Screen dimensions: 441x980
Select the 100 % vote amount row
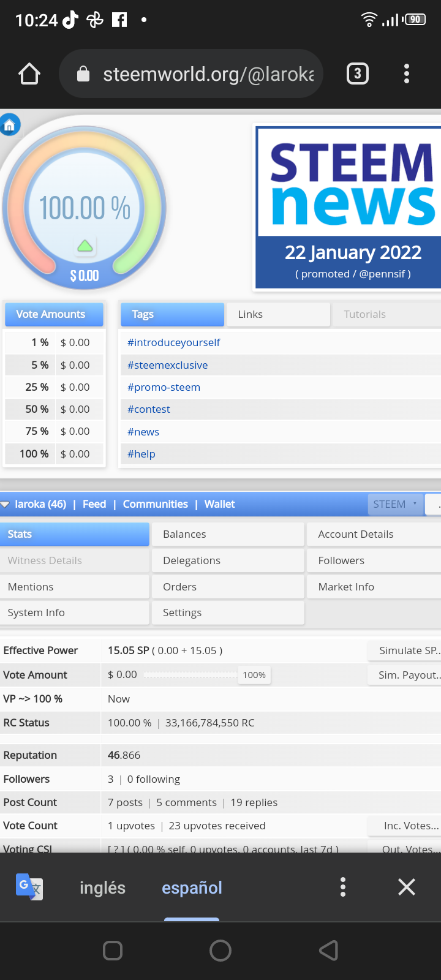(x=54, y=454)
